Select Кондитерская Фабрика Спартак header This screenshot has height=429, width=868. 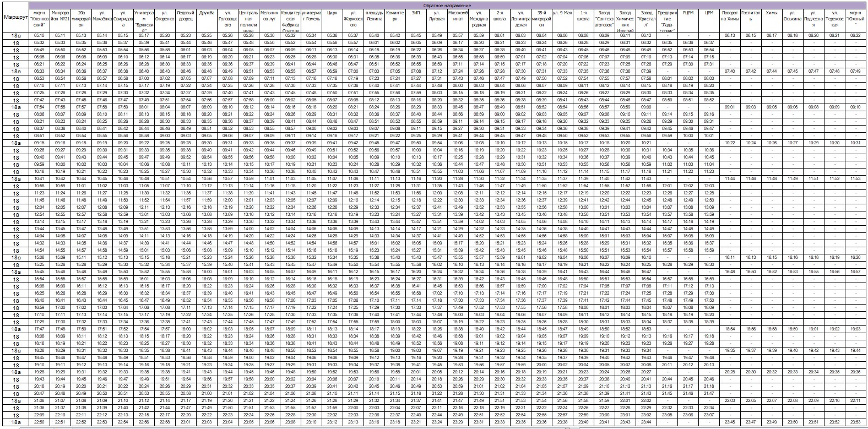(x=290, y=20)
